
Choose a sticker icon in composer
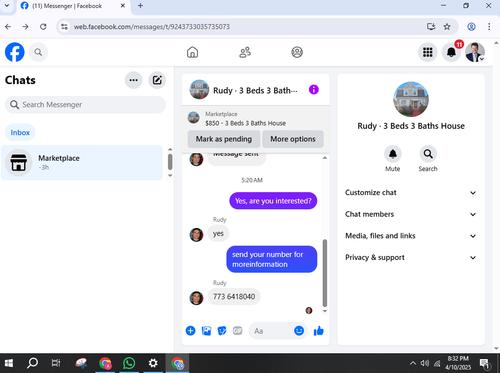point(222,331)
